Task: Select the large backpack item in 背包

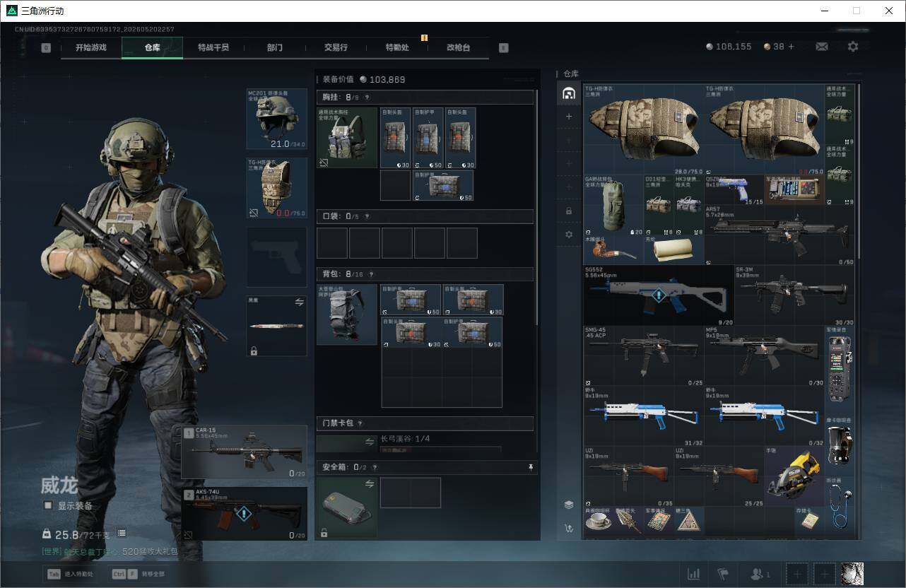Action: (347, 314)
